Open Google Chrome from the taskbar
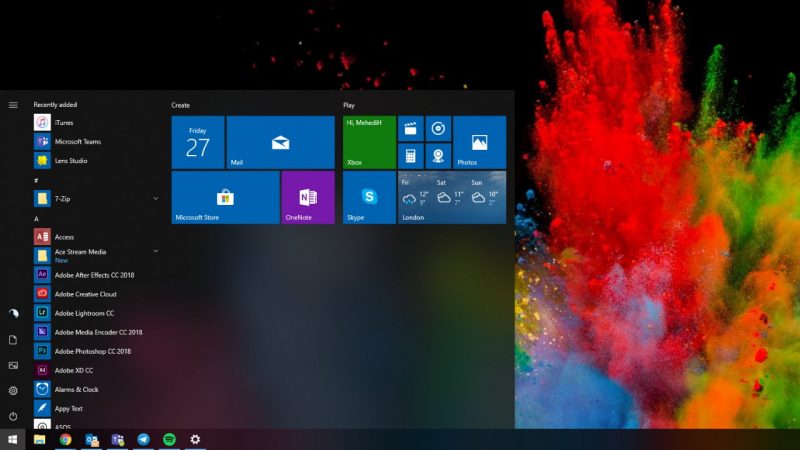The width and height of the screenshot is (800, 450). pyautogui.click(x=65, y=439)
